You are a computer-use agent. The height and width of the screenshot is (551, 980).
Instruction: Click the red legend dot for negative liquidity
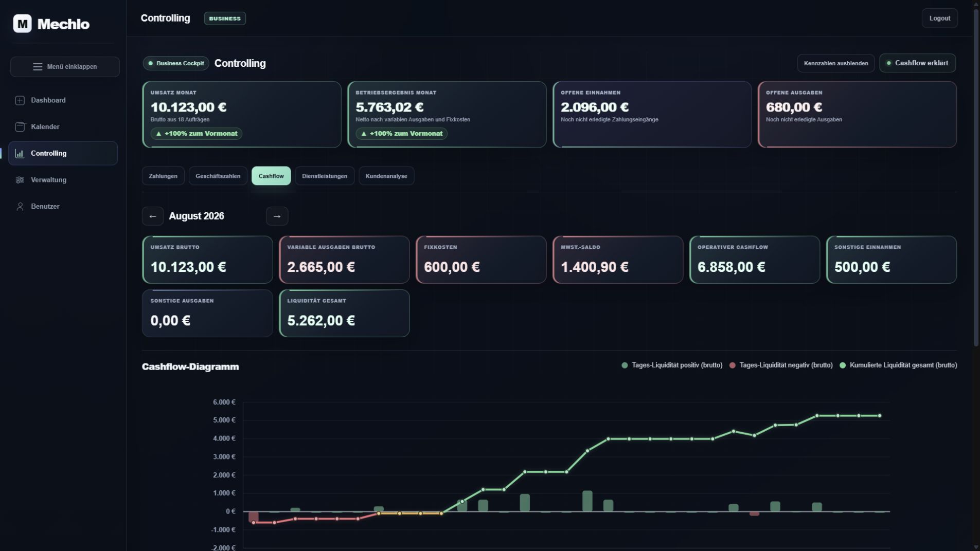(x=733, y=365)
